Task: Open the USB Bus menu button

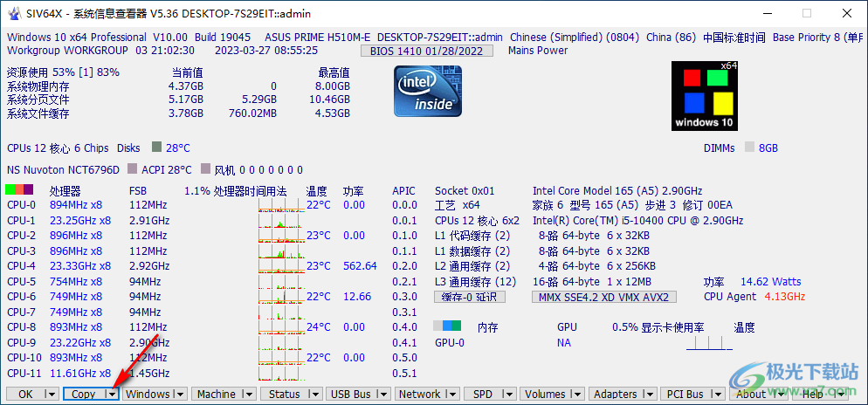Action: 351,394
